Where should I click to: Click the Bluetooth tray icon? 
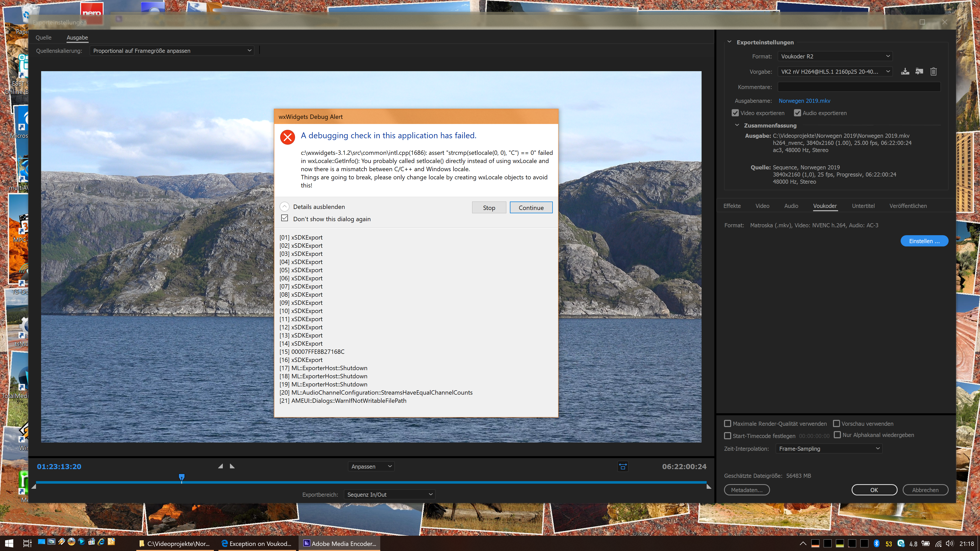coord(877,543)
